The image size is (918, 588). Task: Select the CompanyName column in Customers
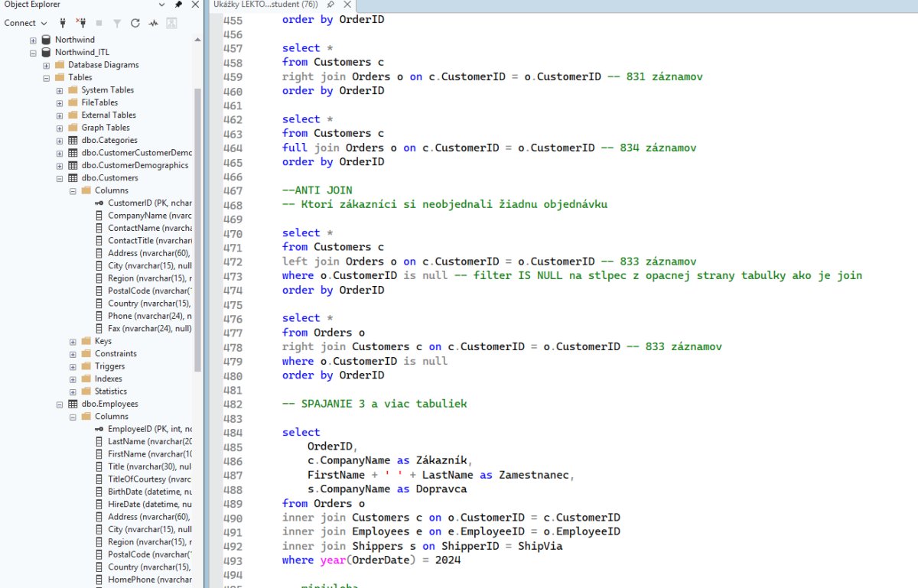149,216
